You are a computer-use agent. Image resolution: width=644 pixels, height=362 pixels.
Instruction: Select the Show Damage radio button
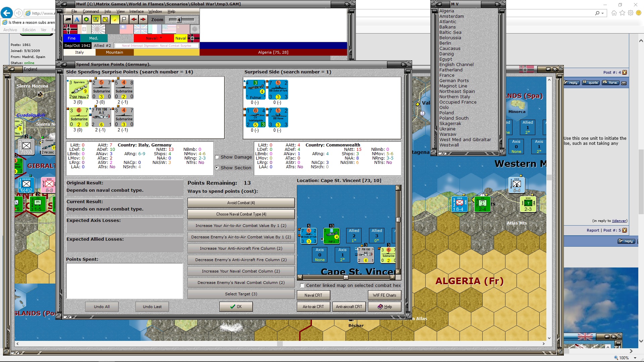[x=217, y=157]
